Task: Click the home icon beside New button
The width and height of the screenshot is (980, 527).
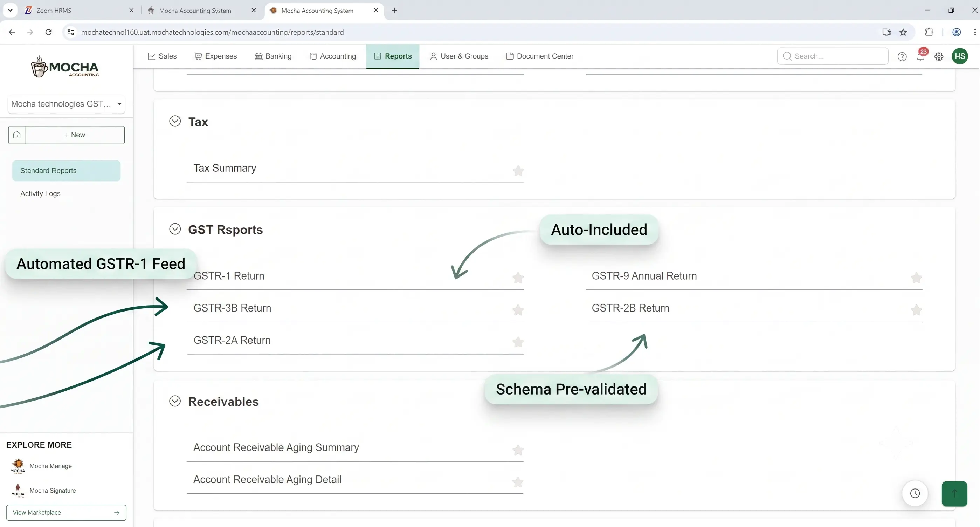Action: [17, 135]
